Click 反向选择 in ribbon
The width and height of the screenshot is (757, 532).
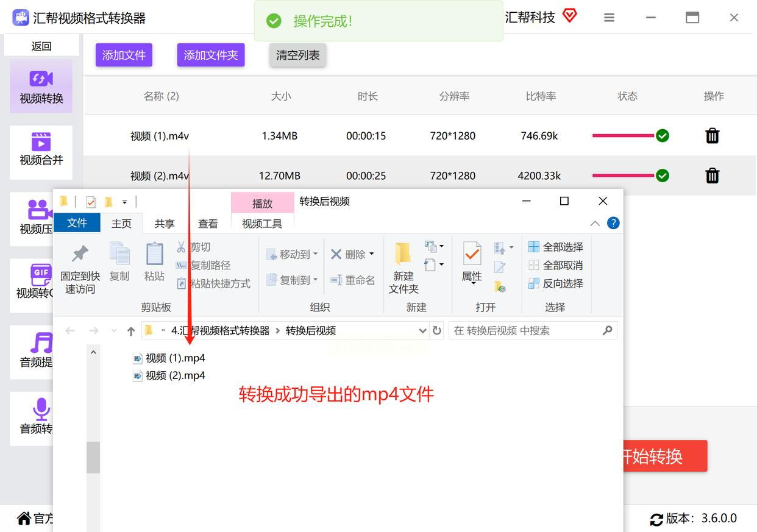tap(556, 283)
